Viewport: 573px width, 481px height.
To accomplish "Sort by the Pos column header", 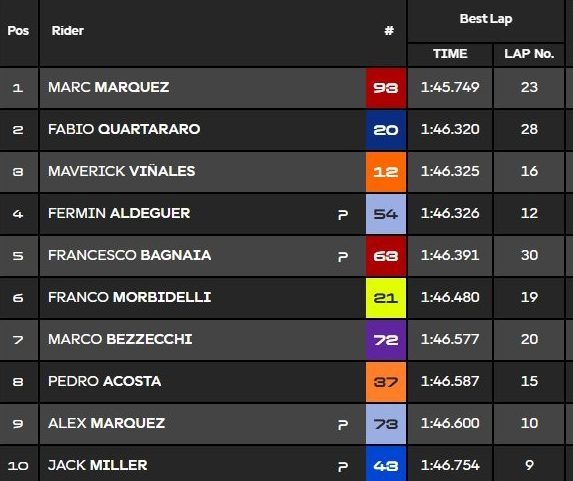I will [18, 31].
